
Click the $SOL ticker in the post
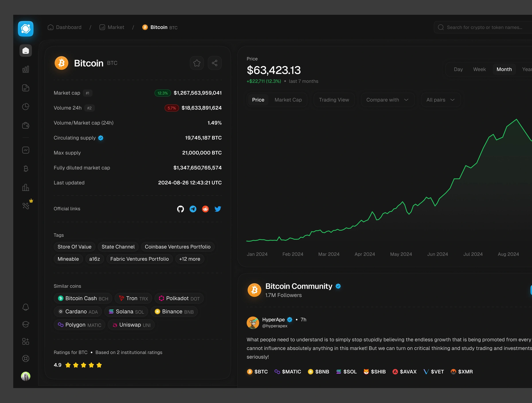pyautogui.click(x=346, y=372)
